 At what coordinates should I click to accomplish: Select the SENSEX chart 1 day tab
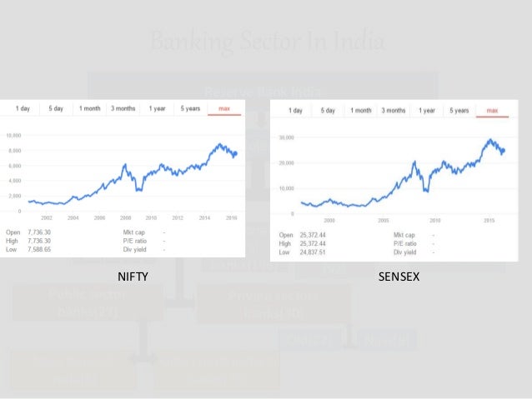[x=295, y=111]
